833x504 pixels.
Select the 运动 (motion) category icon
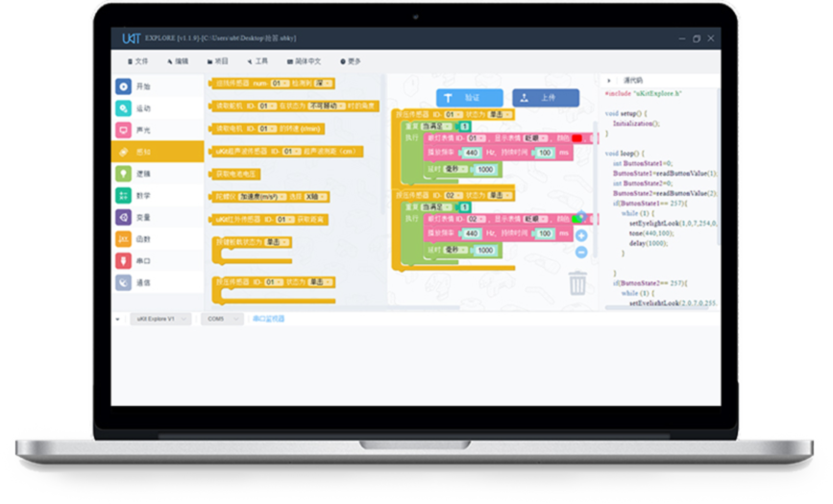[x=123, y=108]
